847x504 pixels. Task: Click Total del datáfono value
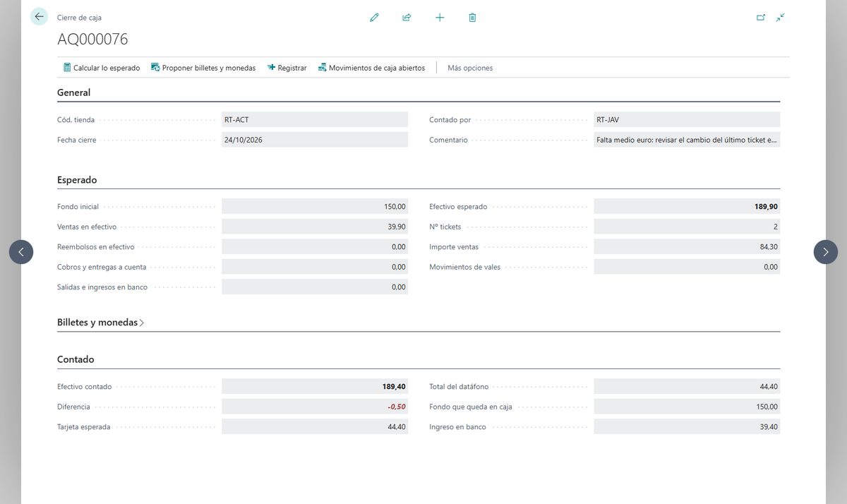(687, 387)
